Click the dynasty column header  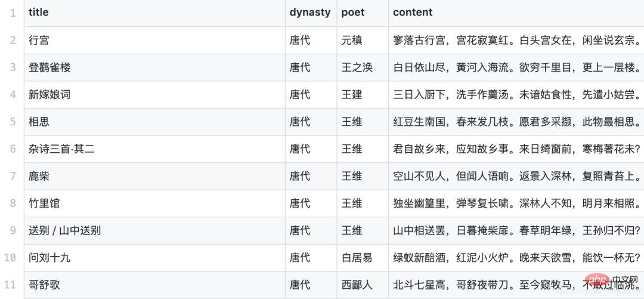[x=310, y=13]
